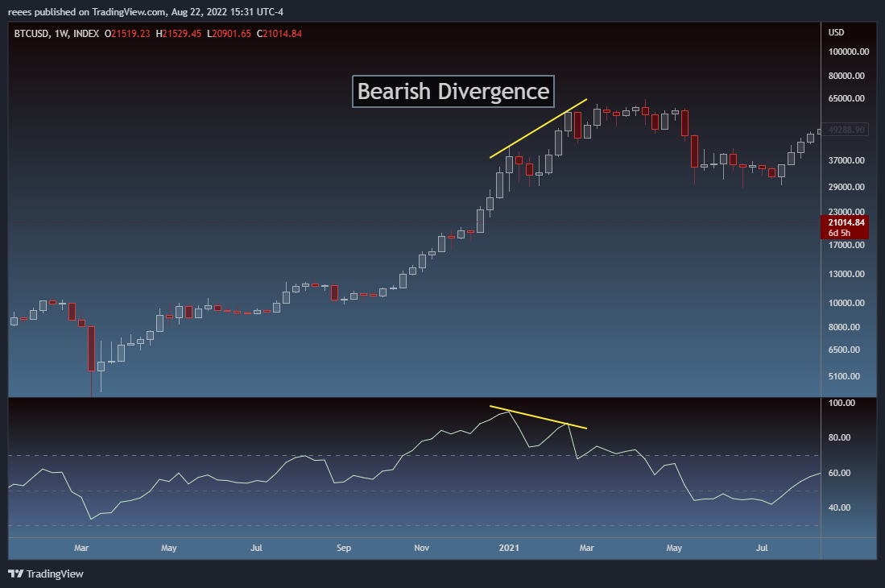Click the 6500.00 price axis label
Viewport: 885px width, 588px height.
844,350
